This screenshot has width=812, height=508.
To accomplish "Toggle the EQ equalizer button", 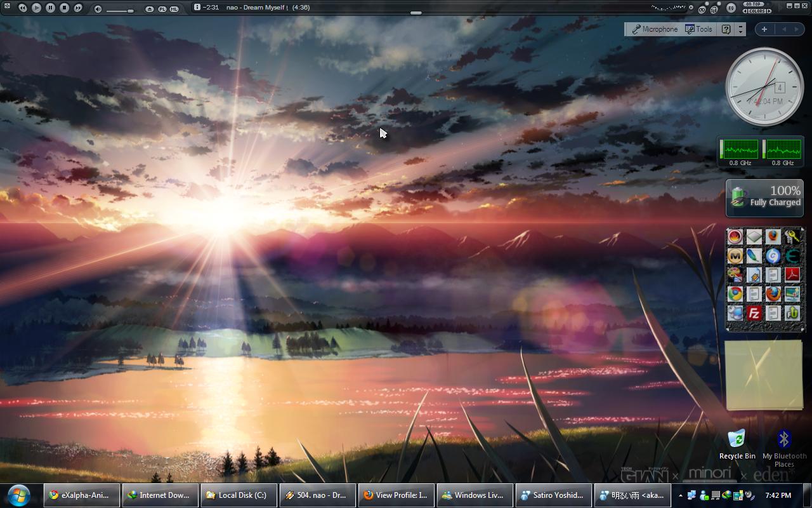I will point(731,8).
